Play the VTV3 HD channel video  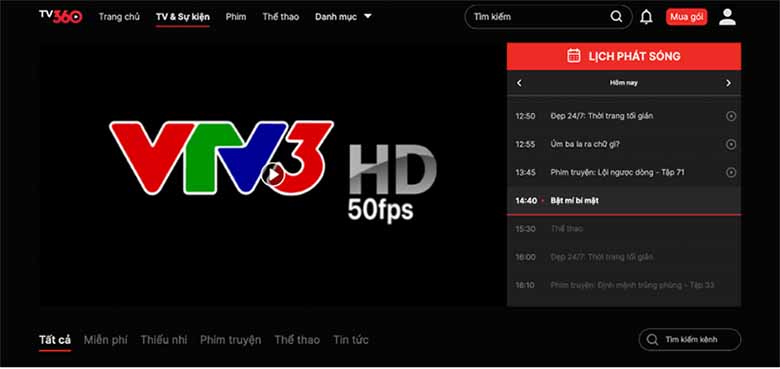click(x=273, y=175)
